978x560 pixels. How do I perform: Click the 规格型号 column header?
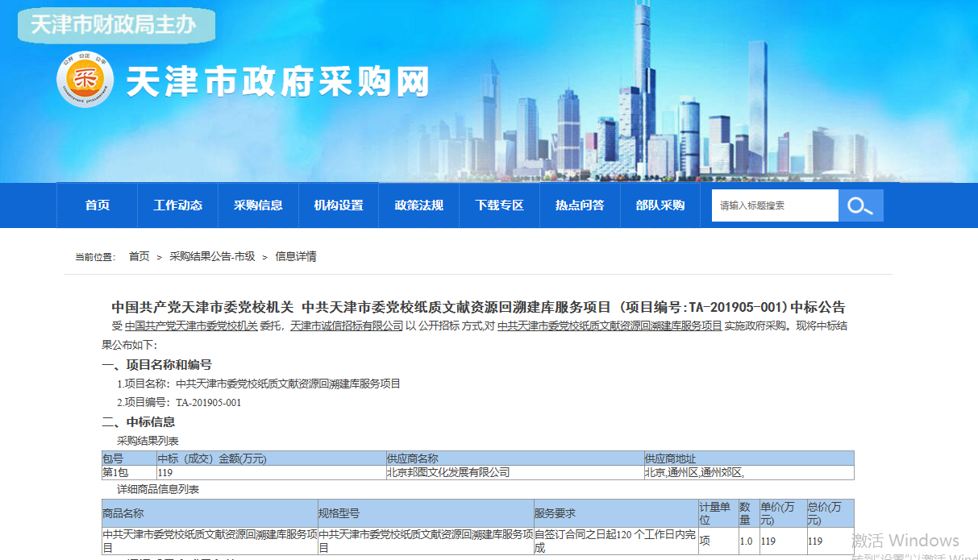[x=426, y=513]
